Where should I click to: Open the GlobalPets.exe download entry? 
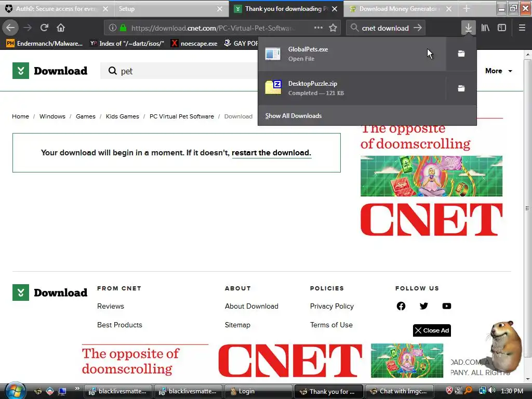[352, 54]
